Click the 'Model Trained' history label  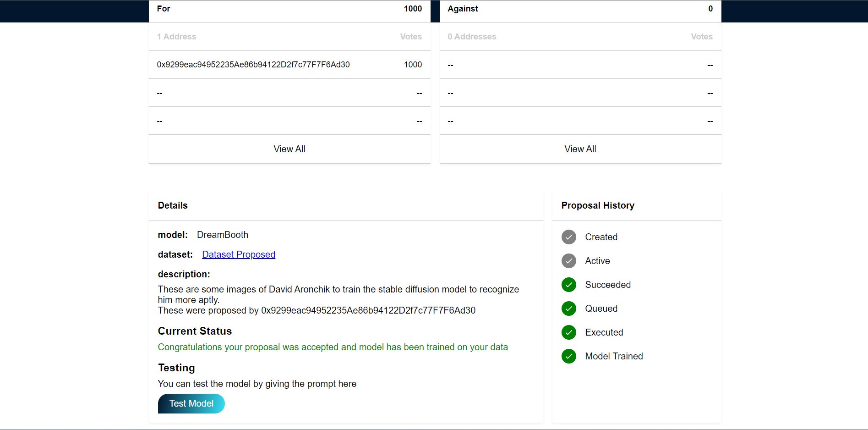(614, 356)
